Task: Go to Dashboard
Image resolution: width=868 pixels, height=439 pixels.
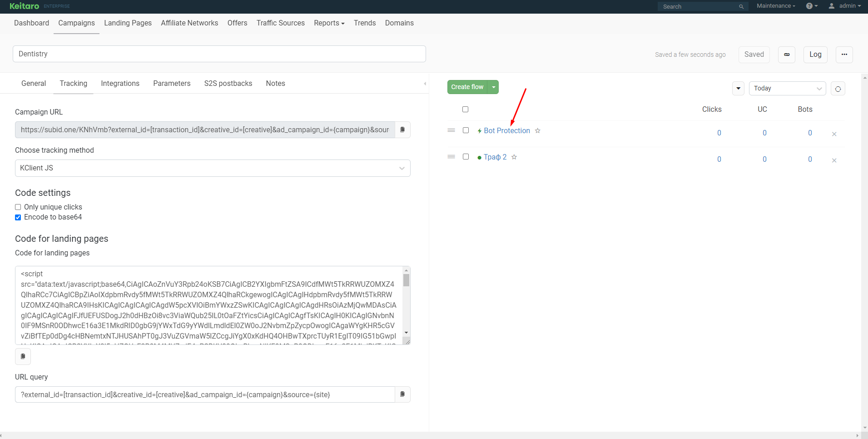Action: click(x=31, y=23)
